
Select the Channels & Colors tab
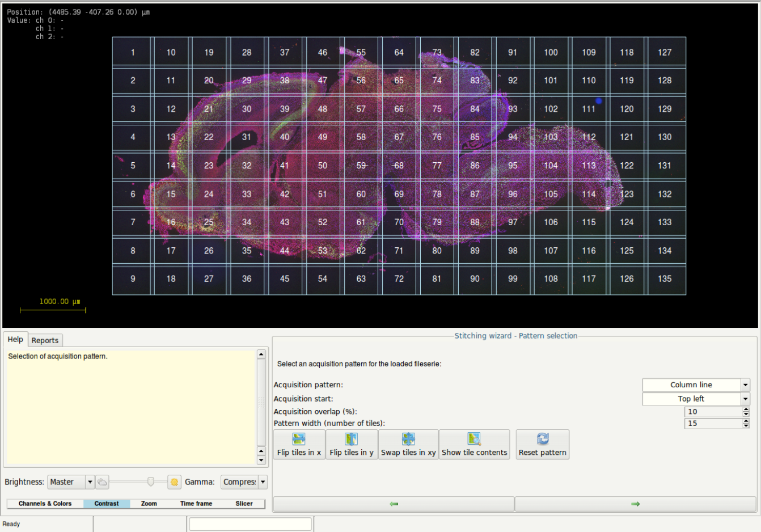coord(45,504)
